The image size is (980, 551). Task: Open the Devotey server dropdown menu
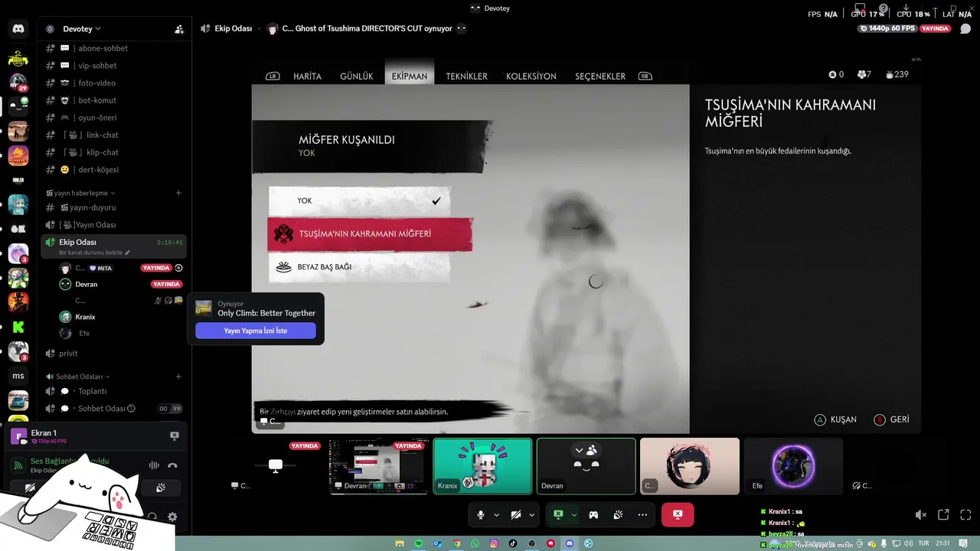tap(82, 29)
